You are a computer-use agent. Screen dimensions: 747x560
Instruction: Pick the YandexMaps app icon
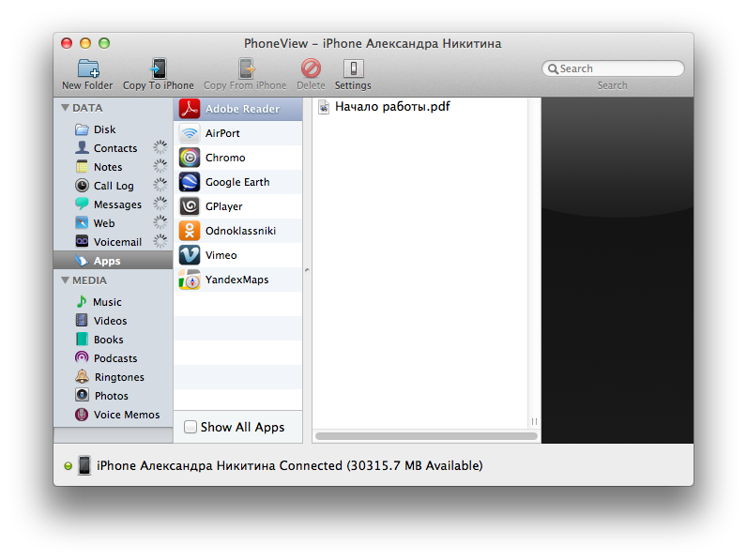click(x=190, y=280)
